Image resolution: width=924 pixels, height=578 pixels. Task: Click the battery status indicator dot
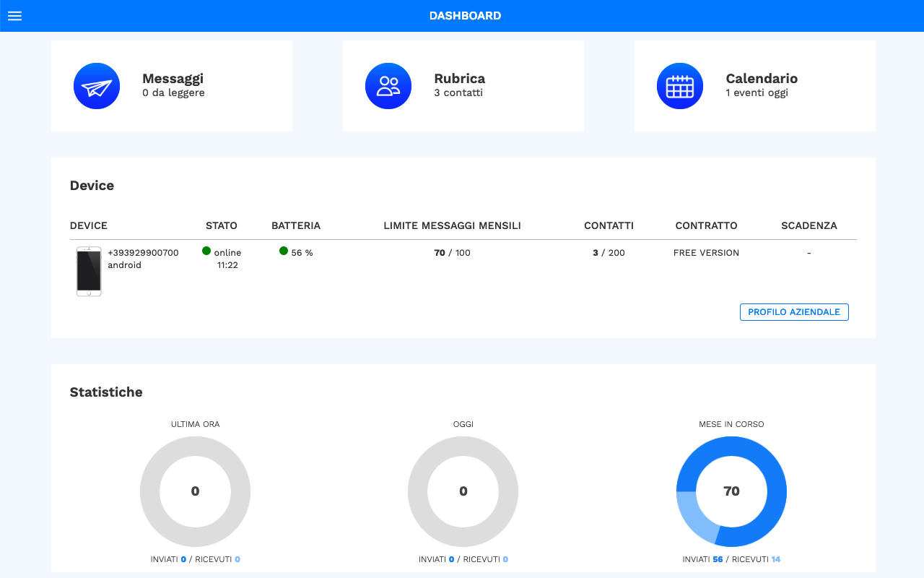pos(283,251)
